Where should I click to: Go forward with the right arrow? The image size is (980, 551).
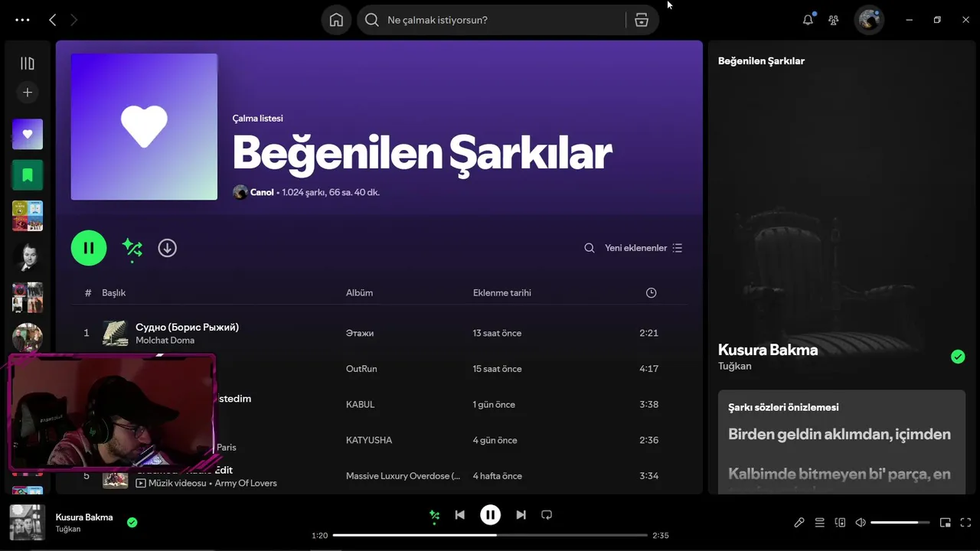pos(74,20)
